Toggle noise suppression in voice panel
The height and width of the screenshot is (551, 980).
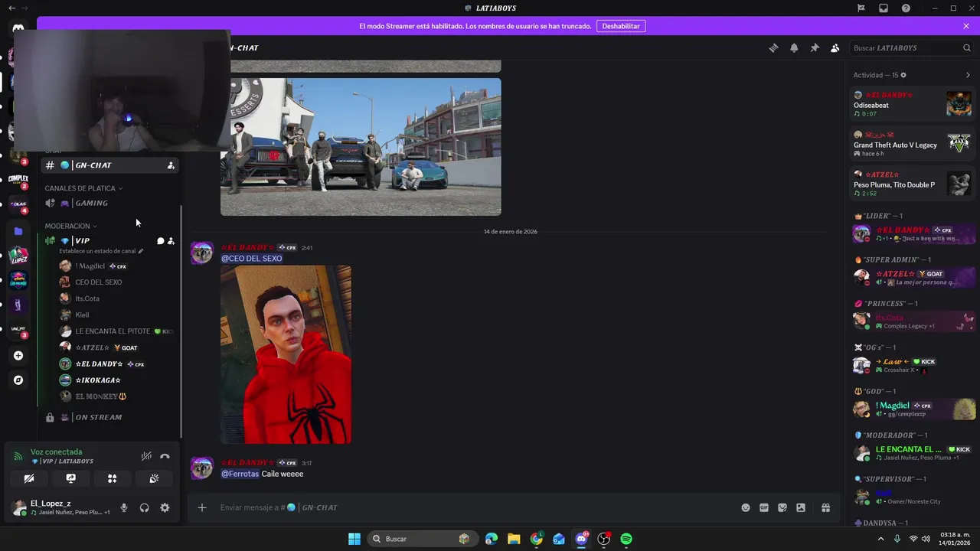[x=146, y=456]
